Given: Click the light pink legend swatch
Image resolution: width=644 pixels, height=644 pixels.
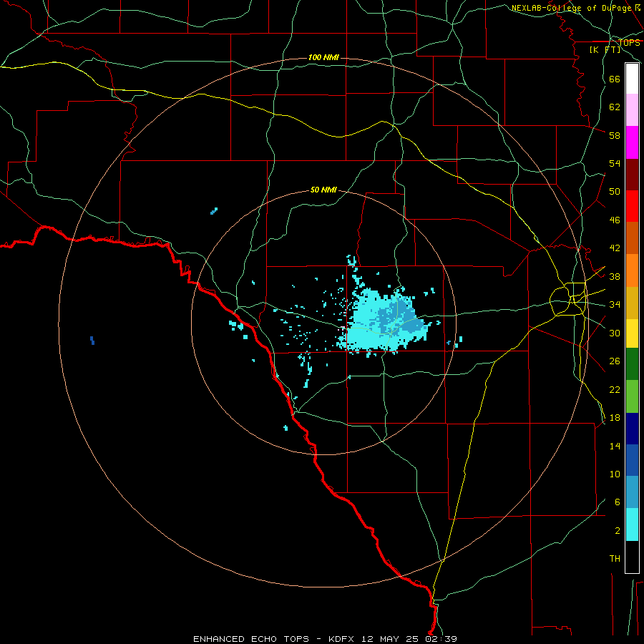Looking at the screenshot, I should coord(632,109).
